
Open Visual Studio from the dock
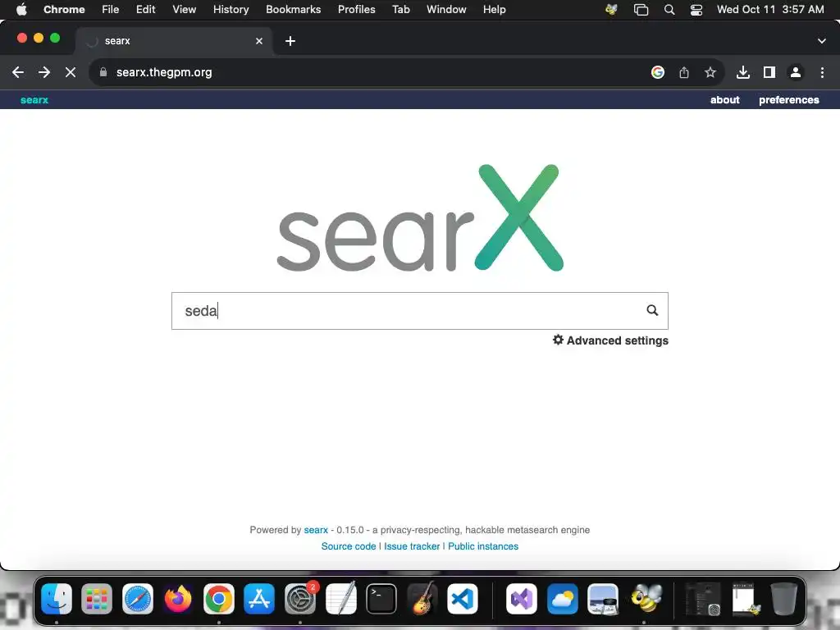tap(522, 599)
